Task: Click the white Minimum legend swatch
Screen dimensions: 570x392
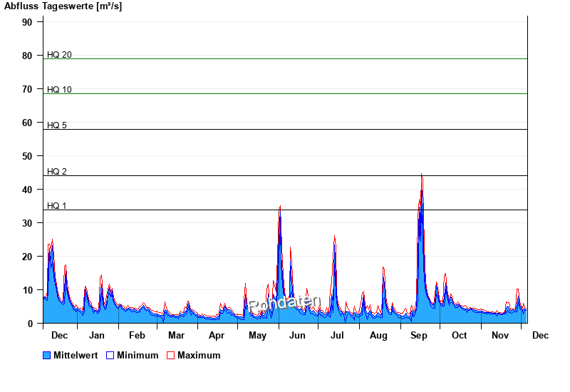Action: click(110, 356)
